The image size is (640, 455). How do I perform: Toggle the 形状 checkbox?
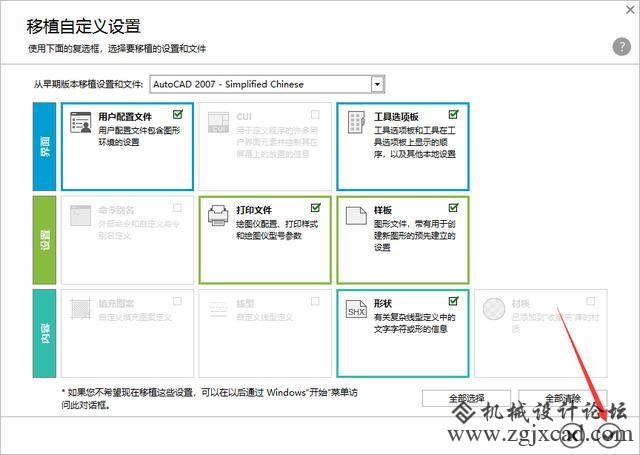coord(454,299)
